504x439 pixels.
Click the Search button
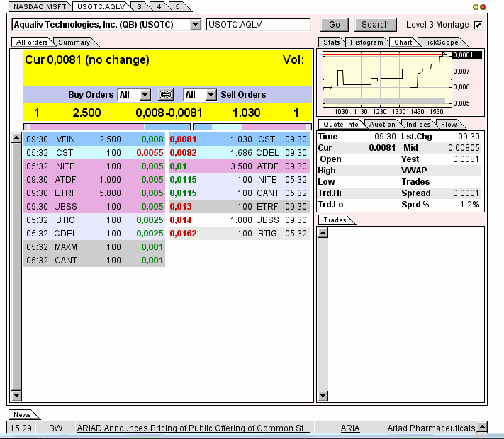(375, 25)
